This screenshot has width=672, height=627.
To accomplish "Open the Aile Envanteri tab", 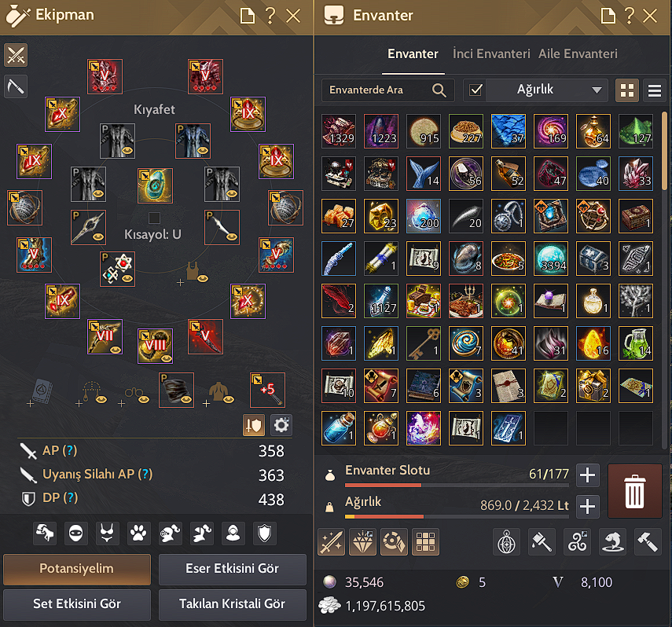I will tap(578, 53).
